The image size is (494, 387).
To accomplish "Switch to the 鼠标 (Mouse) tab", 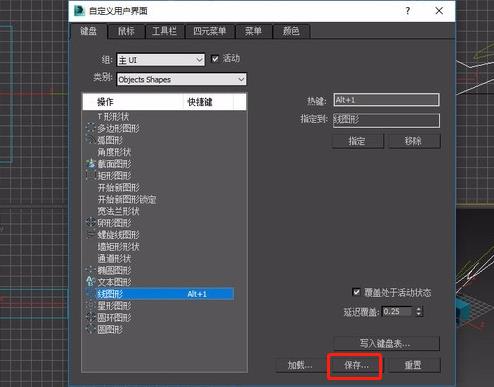I will [x=126, y=31].
